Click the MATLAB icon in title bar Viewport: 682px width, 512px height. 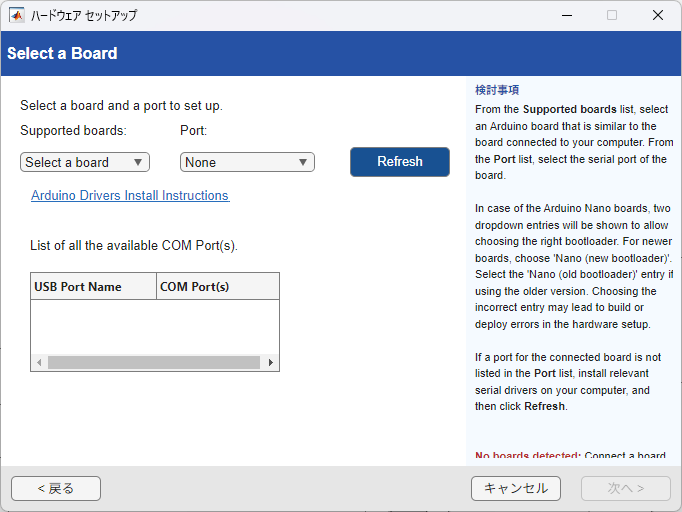click(17, 15)
